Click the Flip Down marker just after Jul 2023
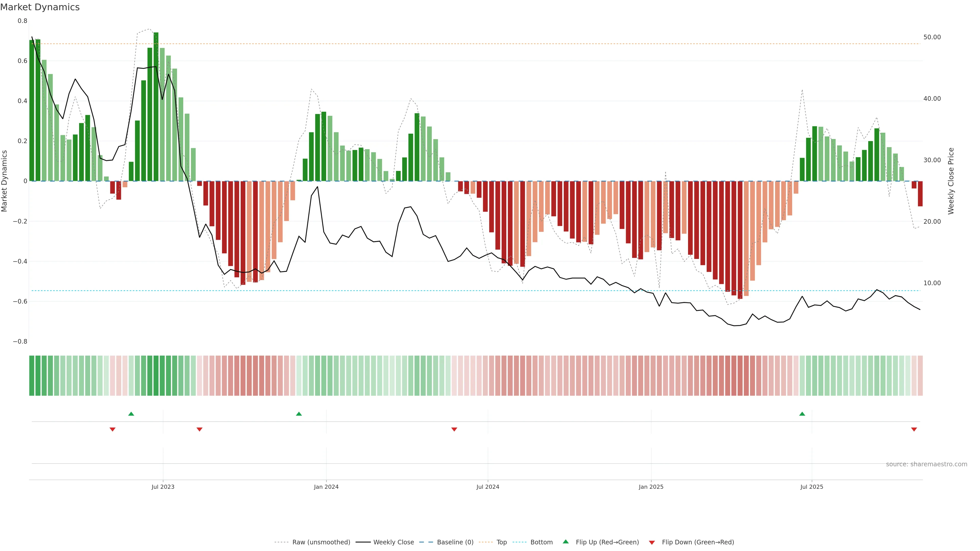The image size is (980, 551). pyautogui.click(x=199, y=429)
